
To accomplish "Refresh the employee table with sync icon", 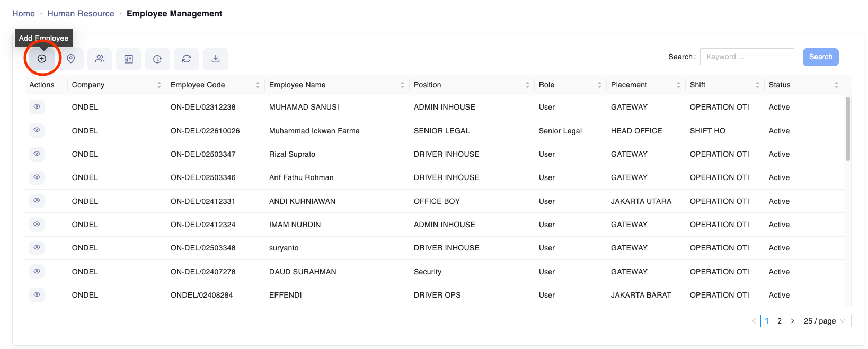I will tap(187, 59).
